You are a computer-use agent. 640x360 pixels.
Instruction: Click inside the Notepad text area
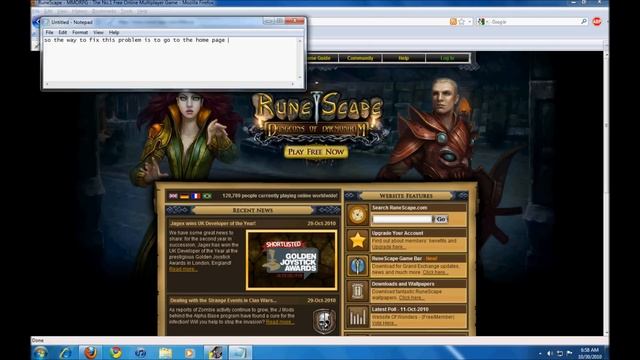coord(171,59)
